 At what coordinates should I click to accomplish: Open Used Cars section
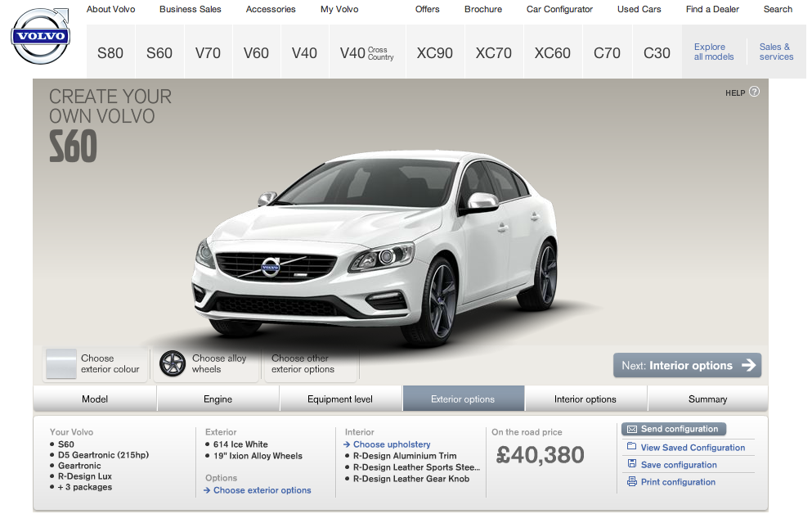click(x=639, y=9)
